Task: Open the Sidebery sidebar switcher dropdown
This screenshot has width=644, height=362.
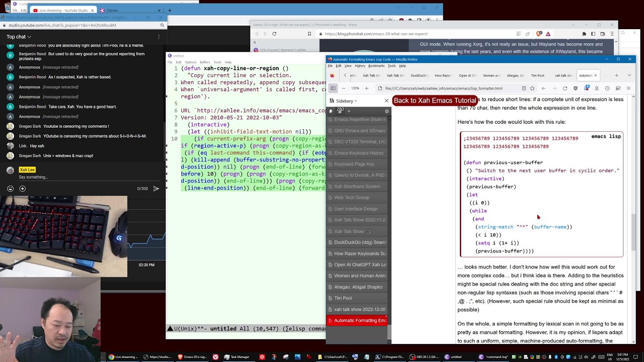Action: click(x=347, y=101)
